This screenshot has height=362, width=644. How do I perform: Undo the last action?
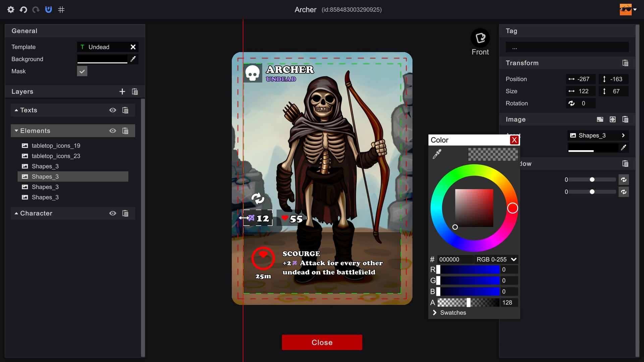tap(23, 9)
